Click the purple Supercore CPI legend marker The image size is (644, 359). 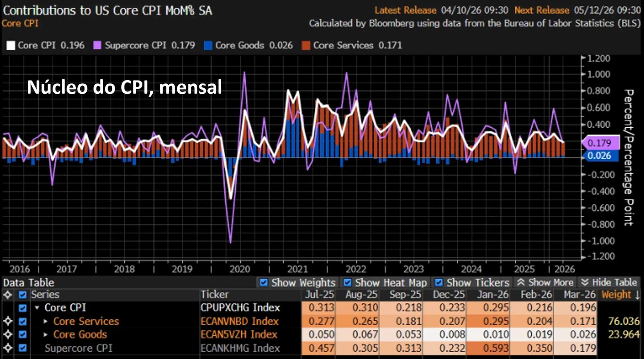pyautogui.click(x=98, y=46)
